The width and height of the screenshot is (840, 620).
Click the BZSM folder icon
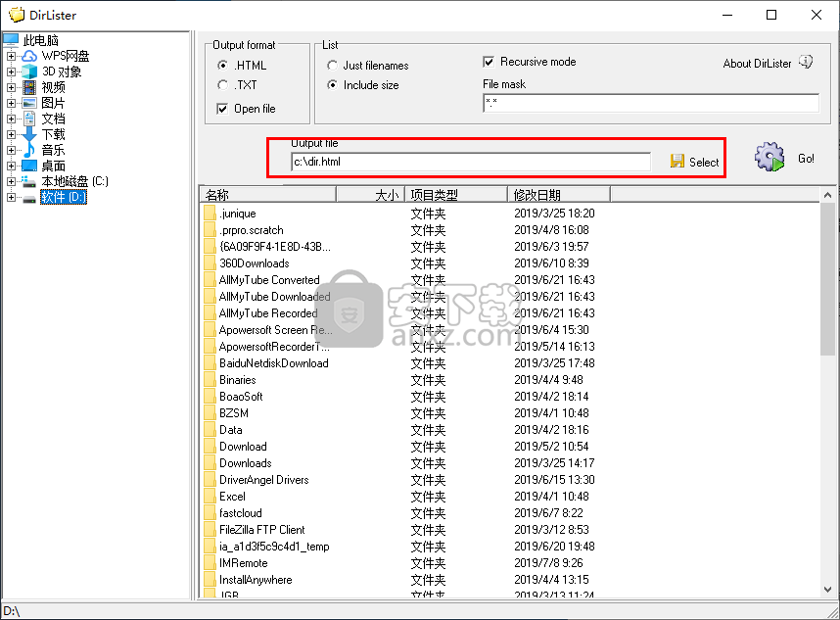point(210,413)
